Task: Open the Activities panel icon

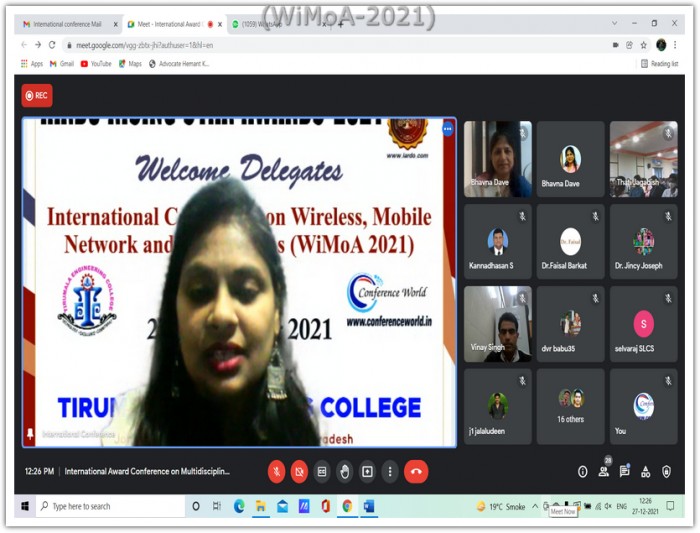Action: point(645,471)
